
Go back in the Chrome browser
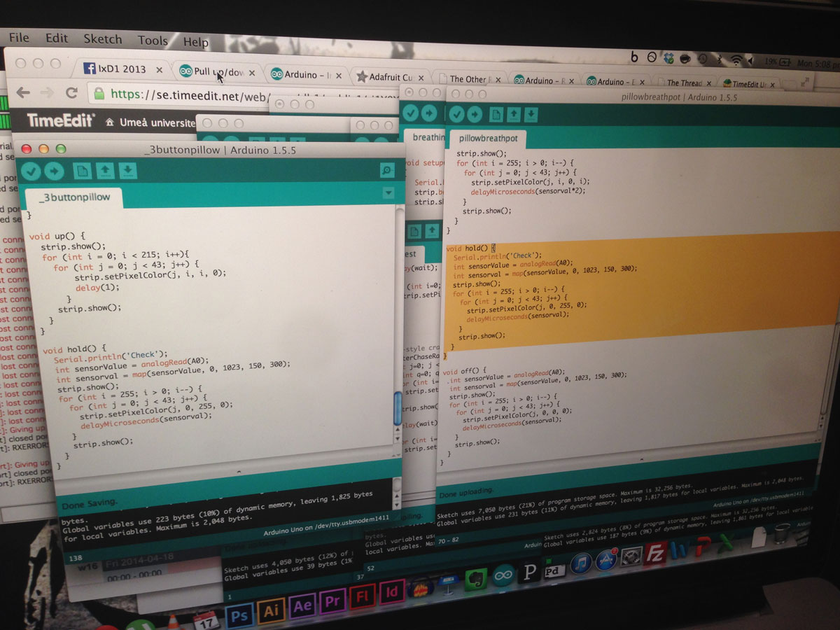click(x=23, y=92)
